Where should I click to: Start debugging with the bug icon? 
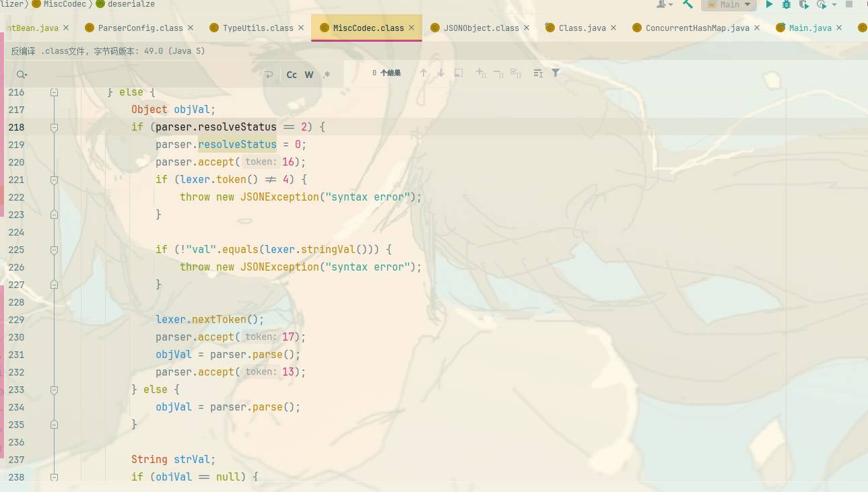(787, 4)
